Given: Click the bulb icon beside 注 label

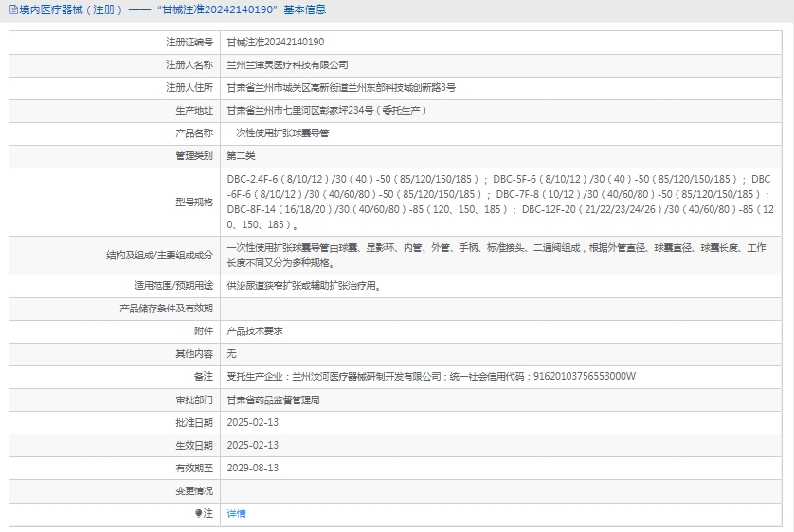Looking at the screenshot, I should 199,513.
